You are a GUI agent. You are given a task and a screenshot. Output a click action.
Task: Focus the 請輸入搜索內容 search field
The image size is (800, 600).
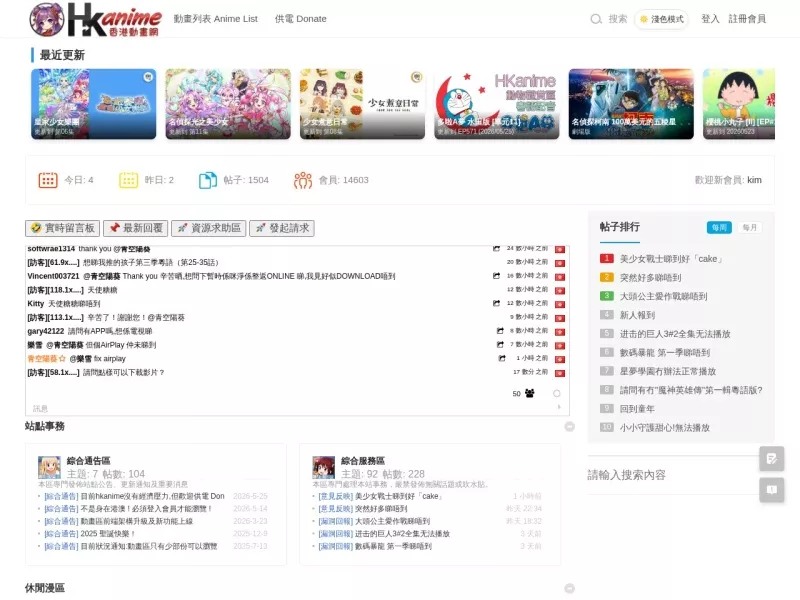pos(673,475)
